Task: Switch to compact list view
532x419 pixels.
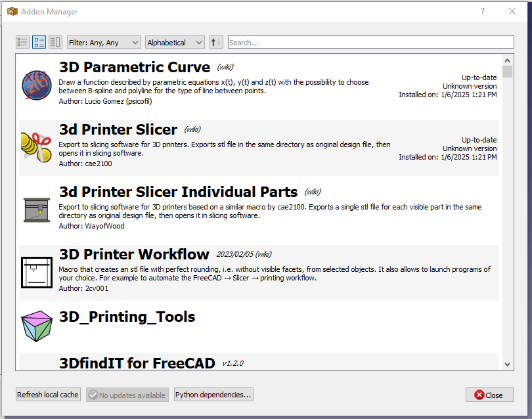Action: point(22,42)
